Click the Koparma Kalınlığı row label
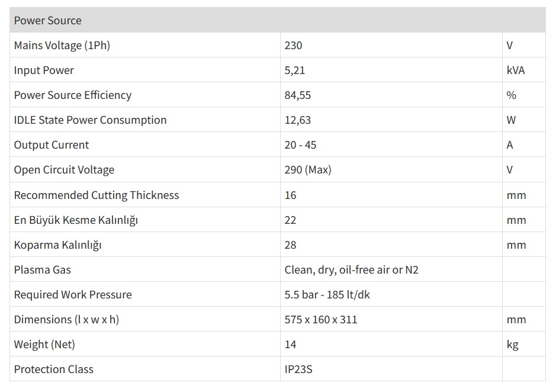Screen dimensions: 556x392 tap(58, 245)
